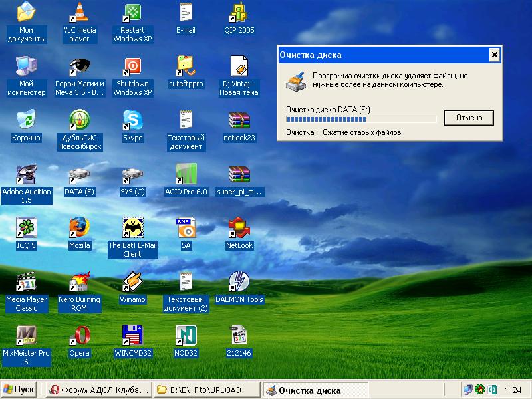
Task: Launch DAEMON Tools shortcut
Action: (x=239, y=281)
